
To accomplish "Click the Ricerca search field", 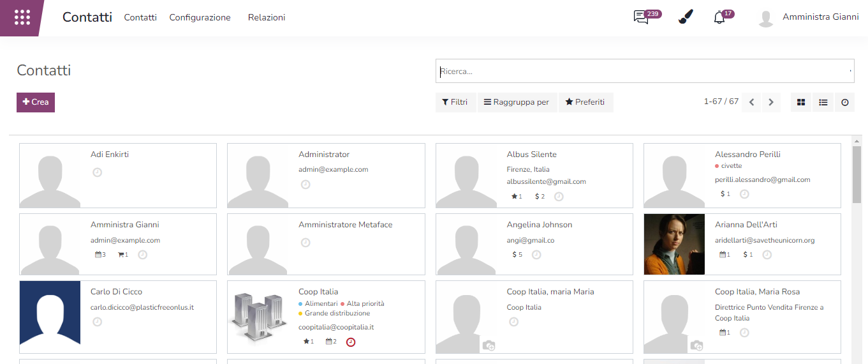I will 643,72.
